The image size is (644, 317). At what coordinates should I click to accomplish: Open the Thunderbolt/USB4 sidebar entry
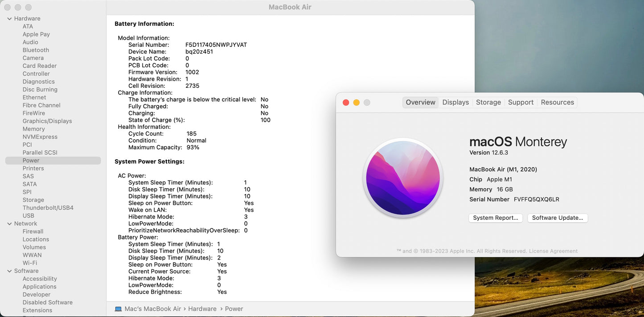coord(48,208)
